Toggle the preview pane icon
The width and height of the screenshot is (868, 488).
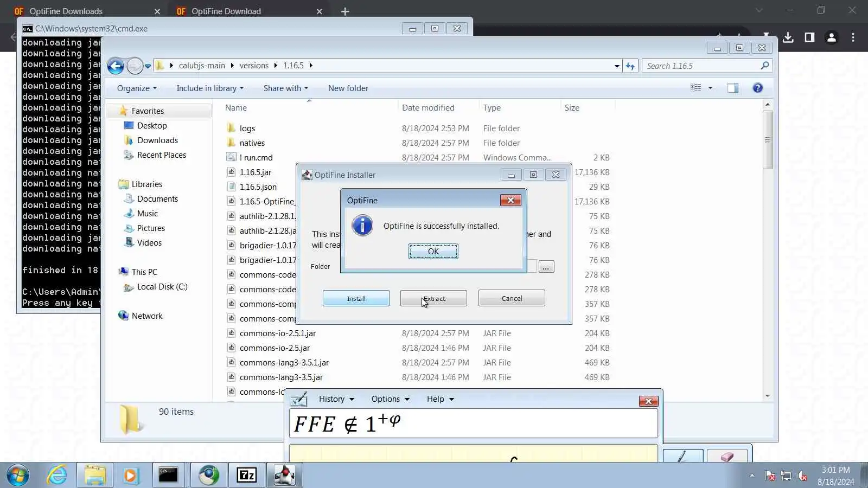tap(733, 88)
